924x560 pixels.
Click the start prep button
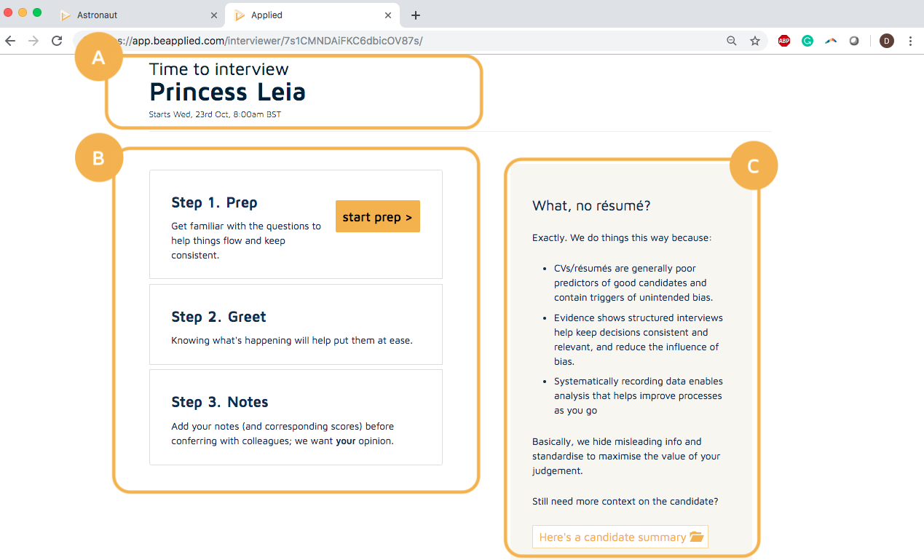click(x=377, y=216)
